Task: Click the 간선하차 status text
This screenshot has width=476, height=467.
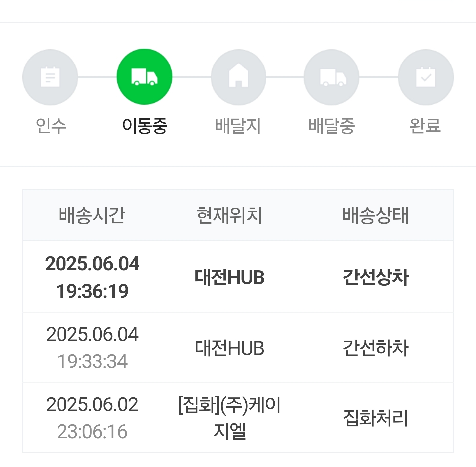Action: pos(376,348)
